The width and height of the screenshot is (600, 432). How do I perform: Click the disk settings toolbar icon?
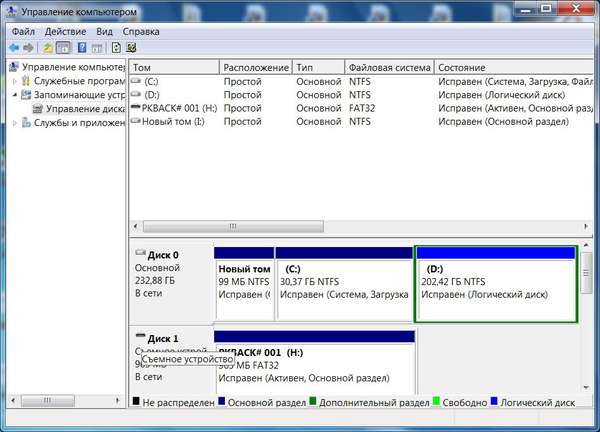pos(131,48)
